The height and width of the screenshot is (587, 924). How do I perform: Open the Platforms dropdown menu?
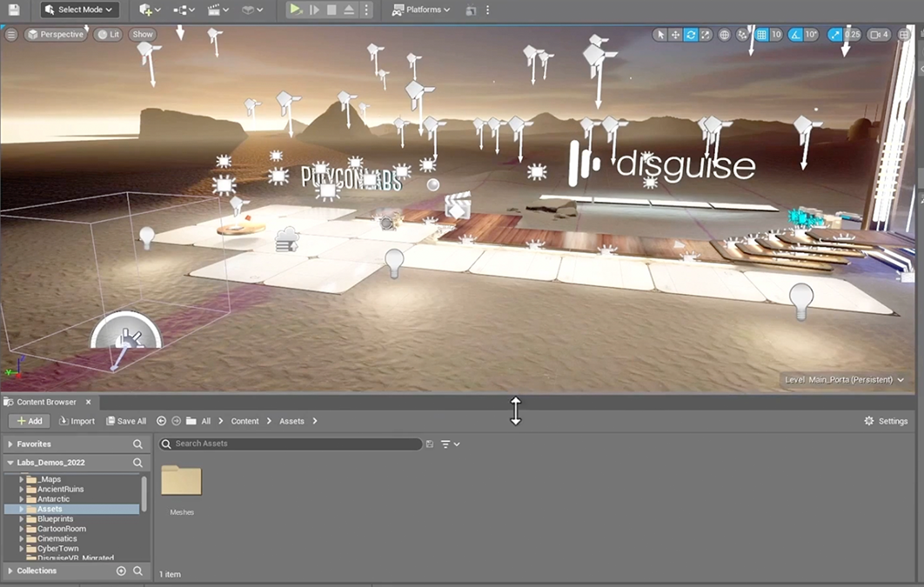pos(421,10)
